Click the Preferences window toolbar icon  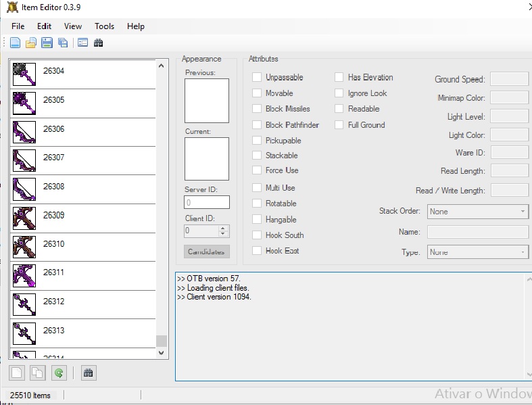click(x=82, y=43)
